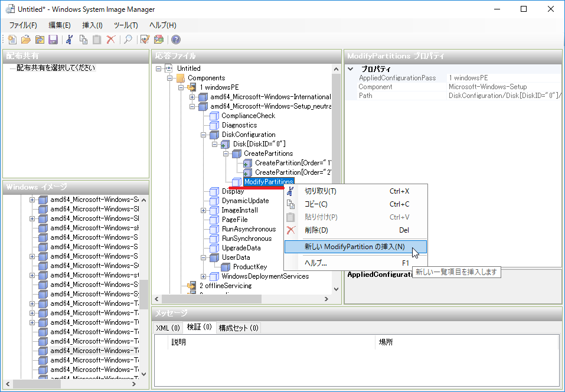
Task: Validate the answer file via toolbar icon
Action: 145,40
